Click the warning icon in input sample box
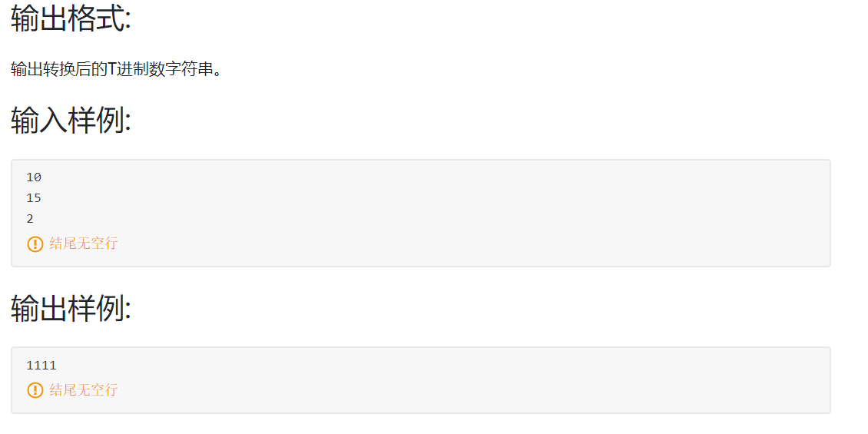 pyautogui.click(x=35, y=244)
